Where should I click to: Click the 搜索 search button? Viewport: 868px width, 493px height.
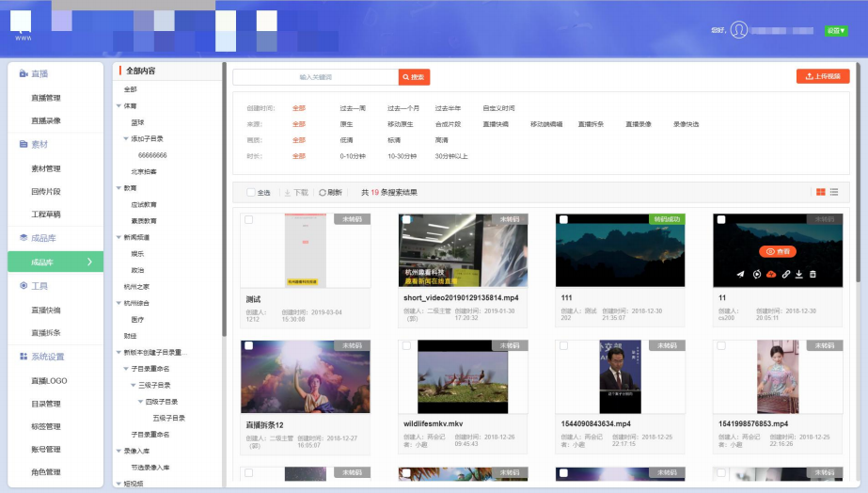tap(414, 77)
